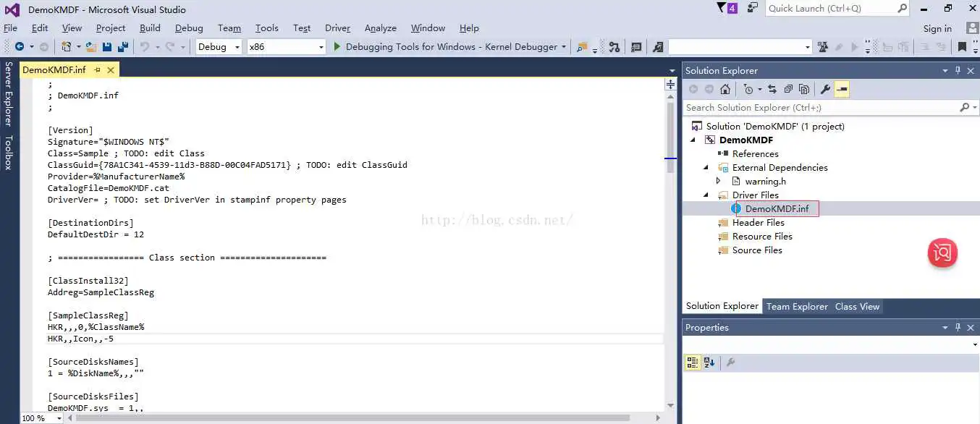Toggle Alphabetical sort in Properties panel
This screenshot has height=424, width=980.
(x=709, y=362)
